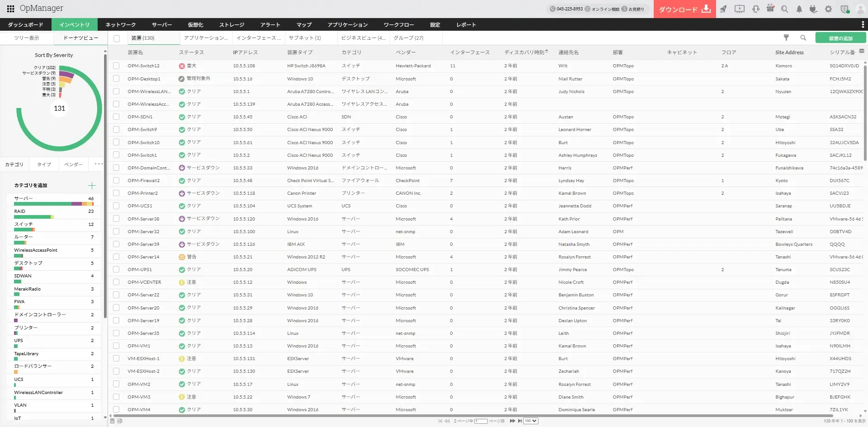Open the インベントリ tab
The height and width of the screenshot is (427, 868).
pos(74,24)
